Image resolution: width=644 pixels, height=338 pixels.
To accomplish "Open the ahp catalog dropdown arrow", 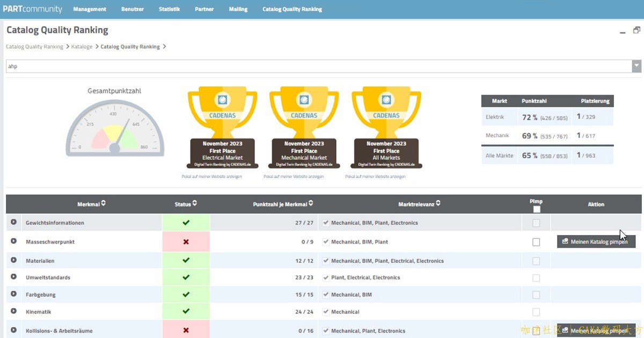I will pos(636,66).
